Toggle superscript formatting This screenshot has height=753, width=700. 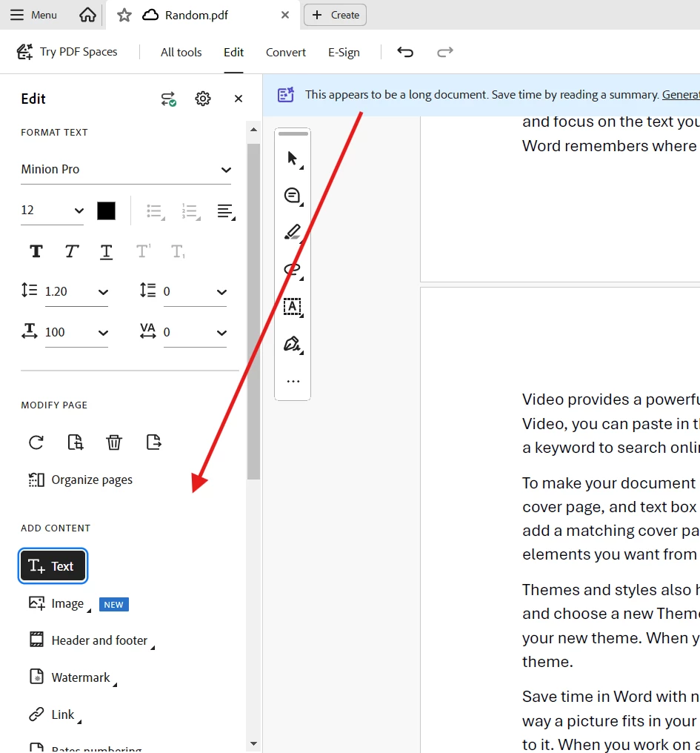(x=143, y=251)
